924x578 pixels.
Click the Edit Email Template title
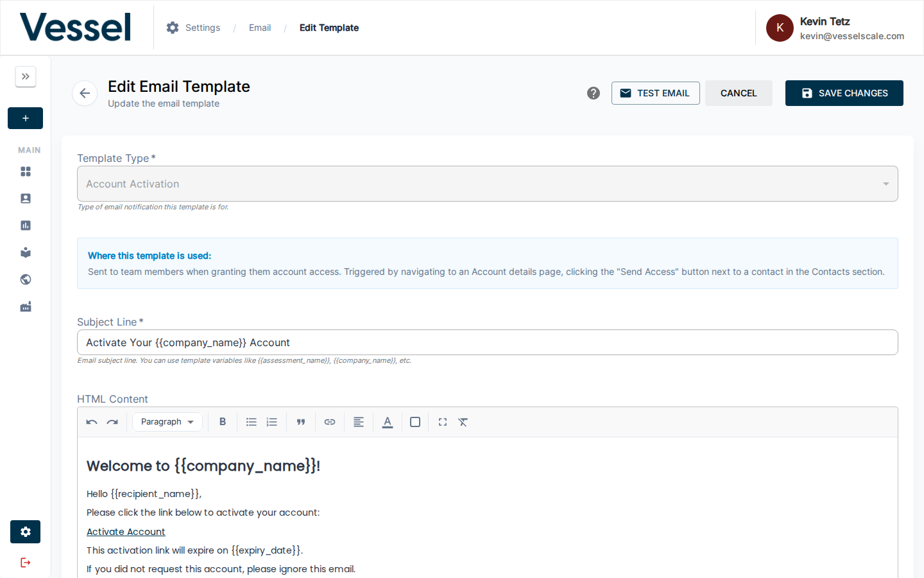(179, 87)
